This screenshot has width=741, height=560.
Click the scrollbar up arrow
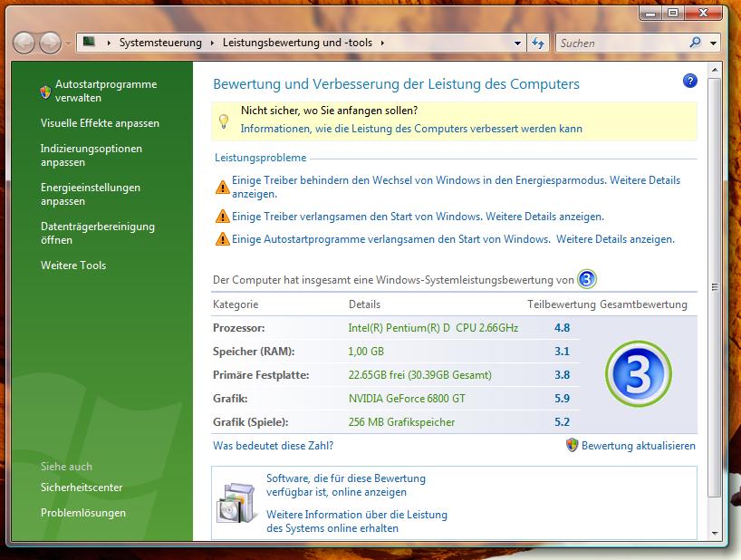click(715, 70)
